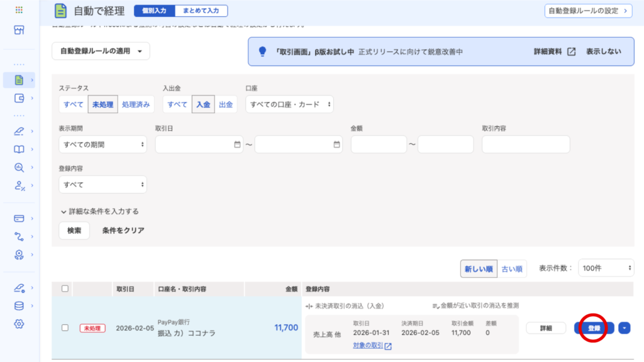Click the open book icon in sidebar
The height and width of the screenshot is (362, 644).
[x=19, y=150]
